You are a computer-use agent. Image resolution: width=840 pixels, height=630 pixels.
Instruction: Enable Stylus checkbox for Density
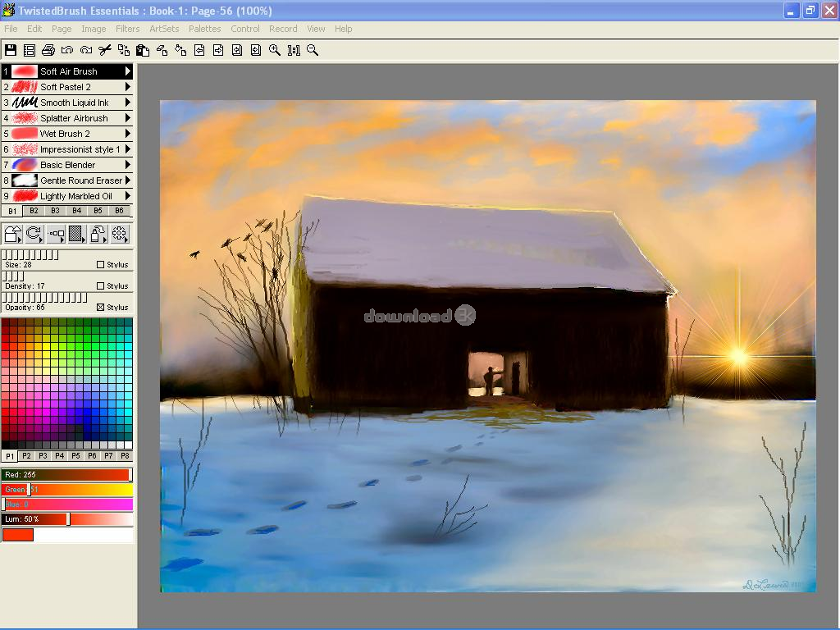click(x=101, y=286)
